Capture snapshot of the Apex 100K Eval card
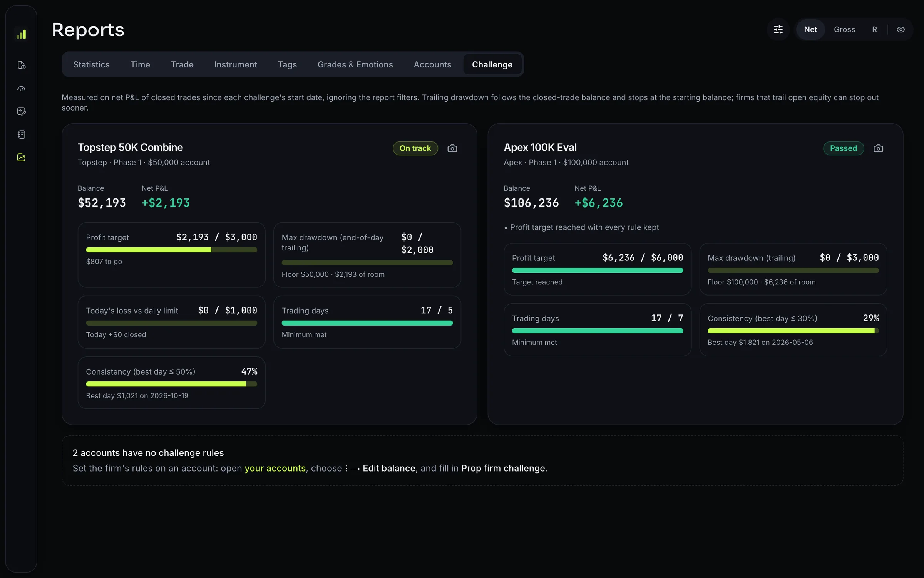This screenshot has width=924, height=578. click(x=878, y=148)
